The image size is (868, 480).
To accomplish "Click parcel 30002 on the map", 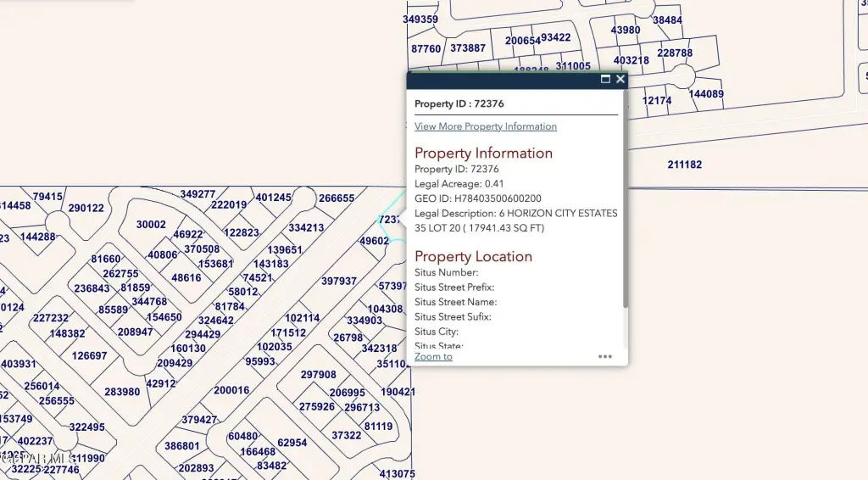I will coord(151,225).
